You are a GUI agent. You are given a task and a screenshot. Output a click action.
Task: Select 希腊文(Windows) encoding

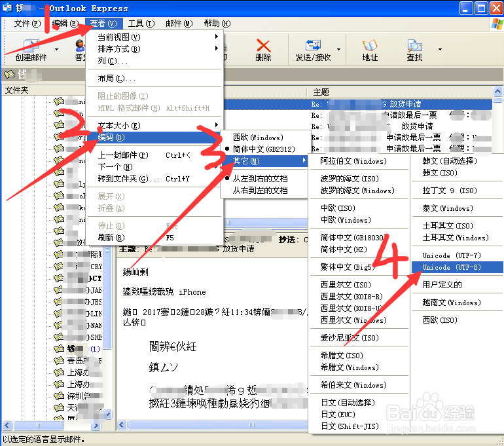[x=359, y=367]
